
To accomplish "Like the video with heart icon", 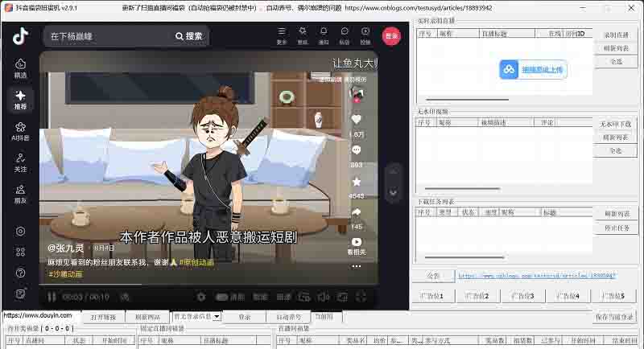I will (x=356, y=119).
